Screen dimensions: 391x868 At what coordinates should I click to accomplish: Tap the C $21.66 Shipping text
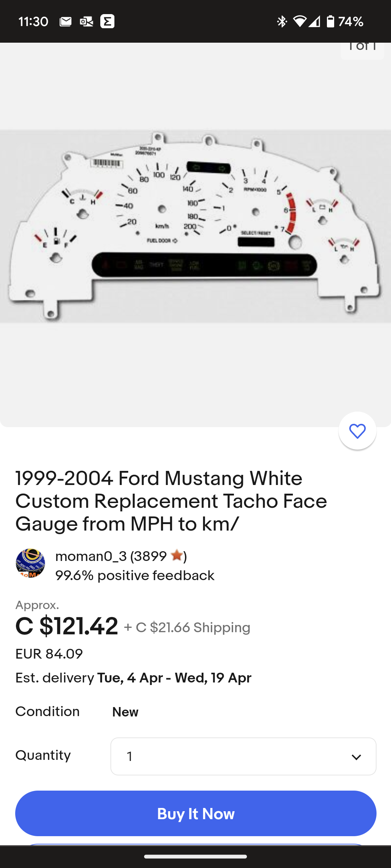[x=187, y=627]
